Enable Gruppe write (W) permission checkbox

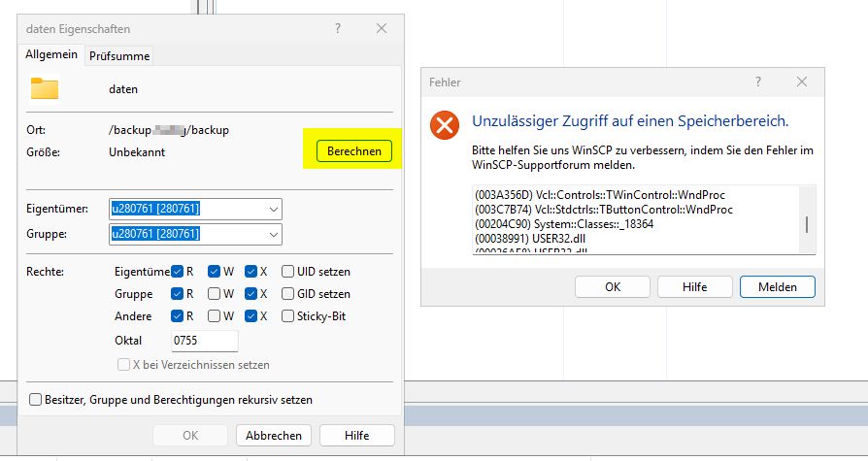(x=214, y=294)
